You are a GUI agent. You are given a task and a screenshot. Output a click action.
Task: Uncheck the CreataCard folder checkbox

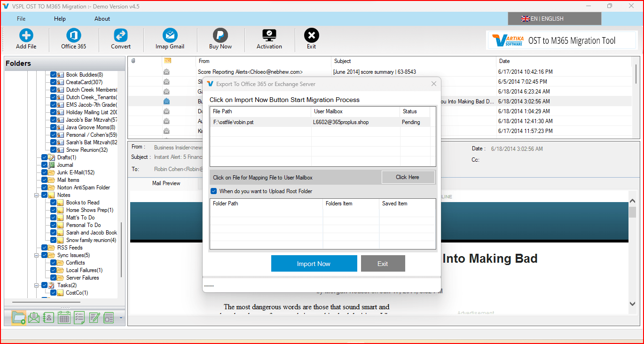click(53, 82)
